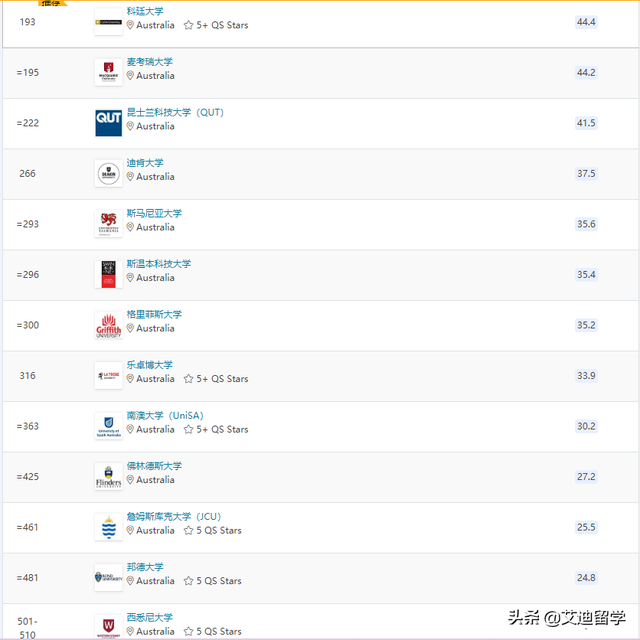The height and width of the screenshot is (640, 640).
Task: Click the QS star icon in 乐卓博大学 row
Action: coord(188,379)
